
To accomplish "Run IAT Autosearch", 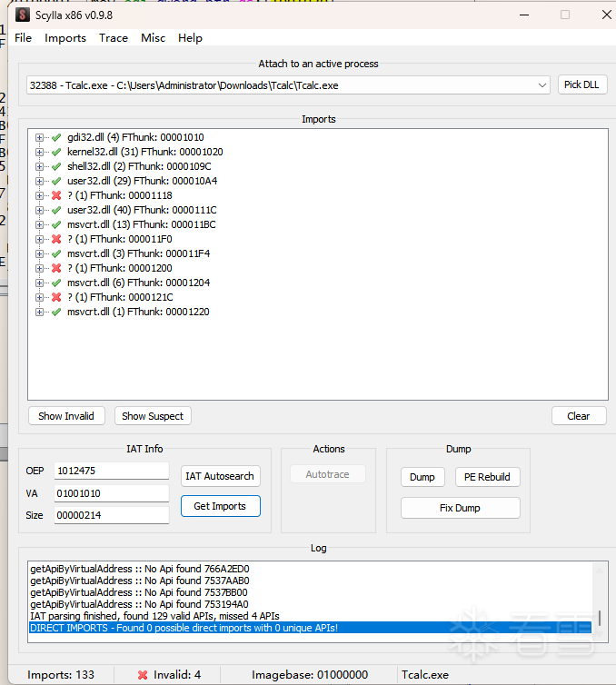I will [x=220, y=476].
